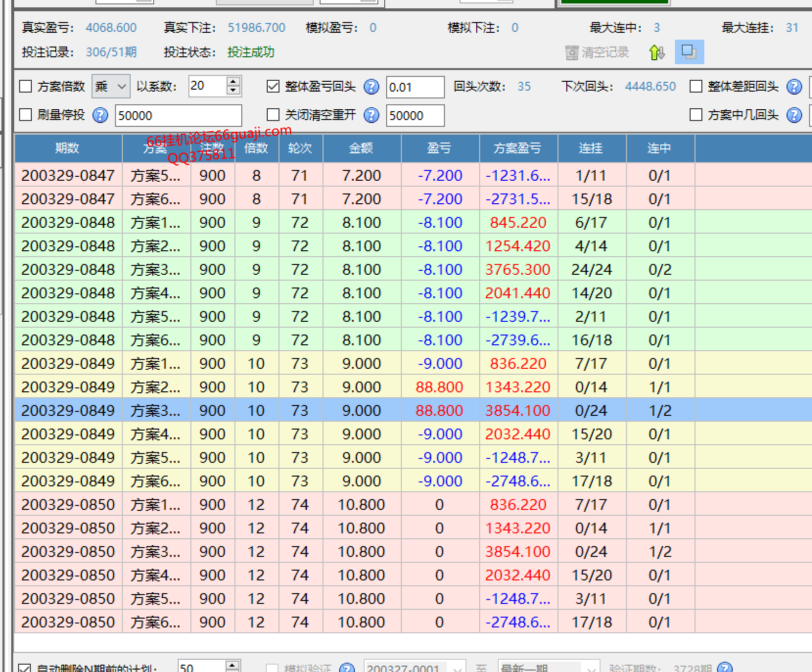812x672 pixels.
Task: Open help icon next to 刷量停投
Action: pos(100,115)
